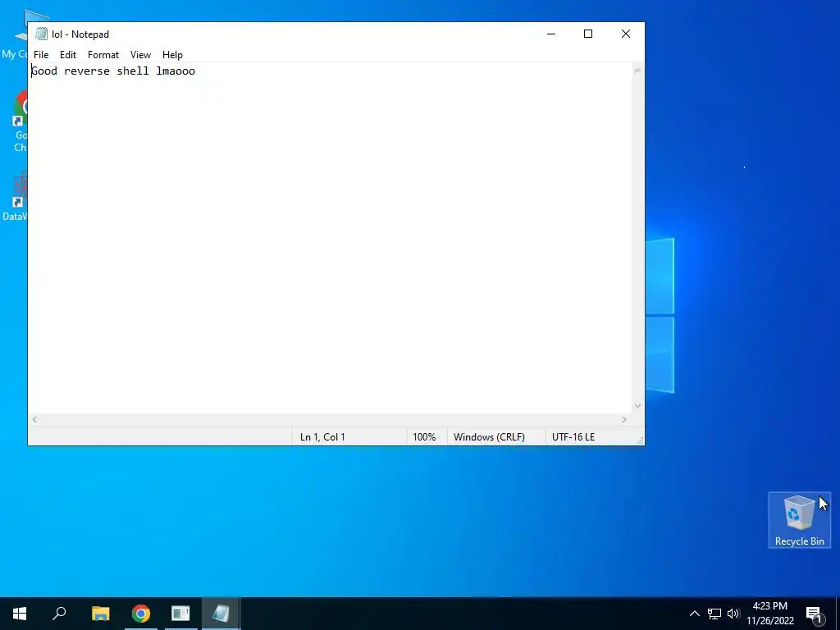Viewport: 840px width, 630px height.
Task: Open the Windows Start menu
Action: click(20, 614)
